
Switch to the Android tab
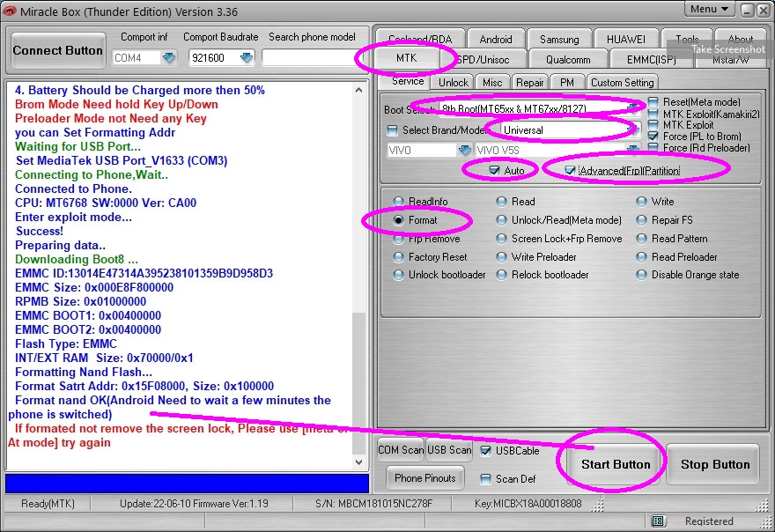(496, 39)
